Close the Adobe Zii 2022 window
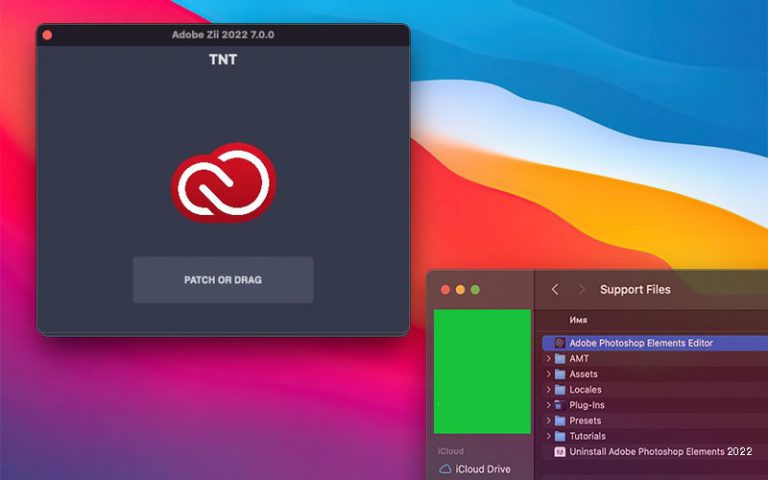This screenshot has height=480, width=768. tap(48, 35)
